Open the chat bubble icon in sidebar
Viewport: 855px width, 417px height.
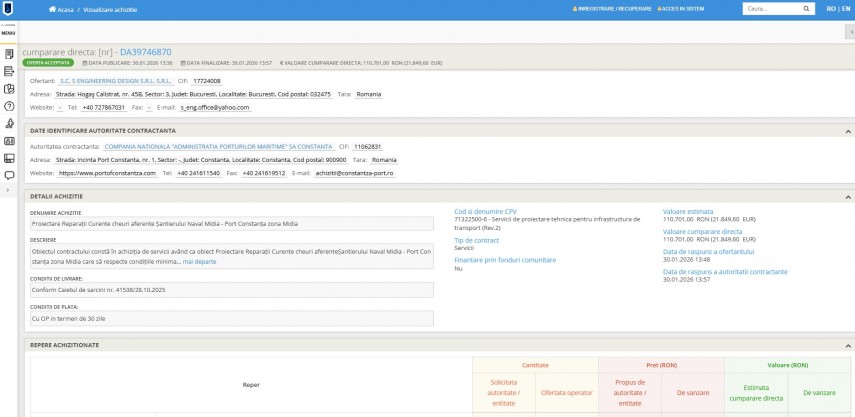(9, 175)
